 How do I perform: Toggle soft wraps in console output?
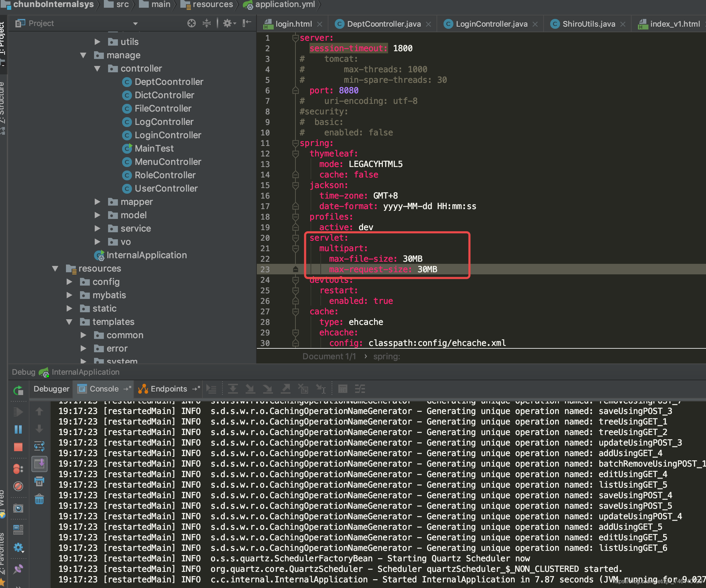(39, 447)
